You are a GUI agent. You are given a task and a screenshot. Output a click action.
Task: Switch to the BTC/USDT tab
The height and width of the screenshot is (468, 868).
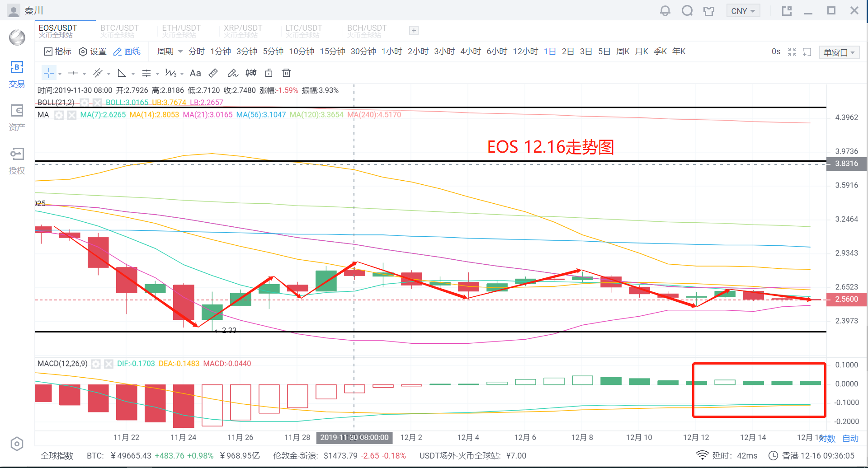(119, 31)
